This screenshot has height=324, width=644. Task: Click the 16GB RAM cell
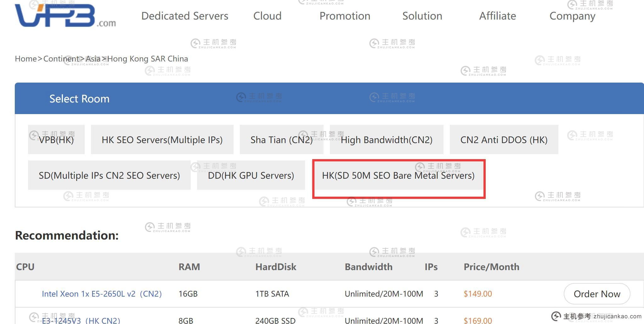click(188, 294)
